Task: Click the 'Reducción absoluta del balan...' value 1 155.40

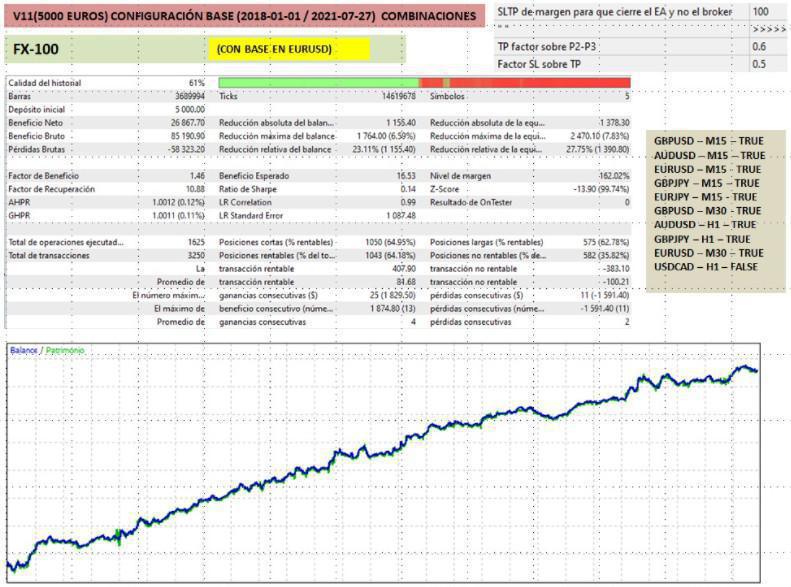Action: [401, 123]
